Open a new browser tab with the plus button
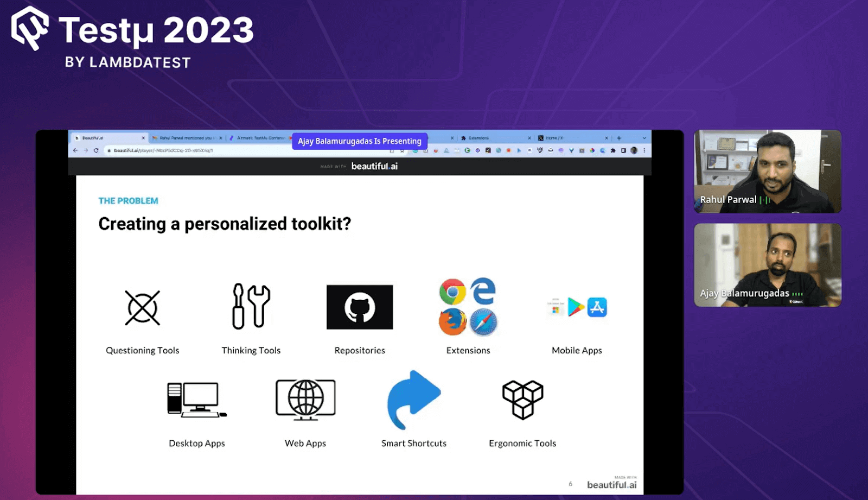The image size is (868, 500). point(618,138)
